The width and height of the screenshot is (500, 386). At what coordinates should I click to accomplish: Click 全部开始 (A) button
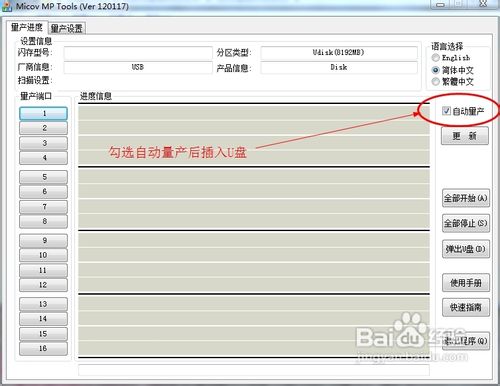click(466, 198)
